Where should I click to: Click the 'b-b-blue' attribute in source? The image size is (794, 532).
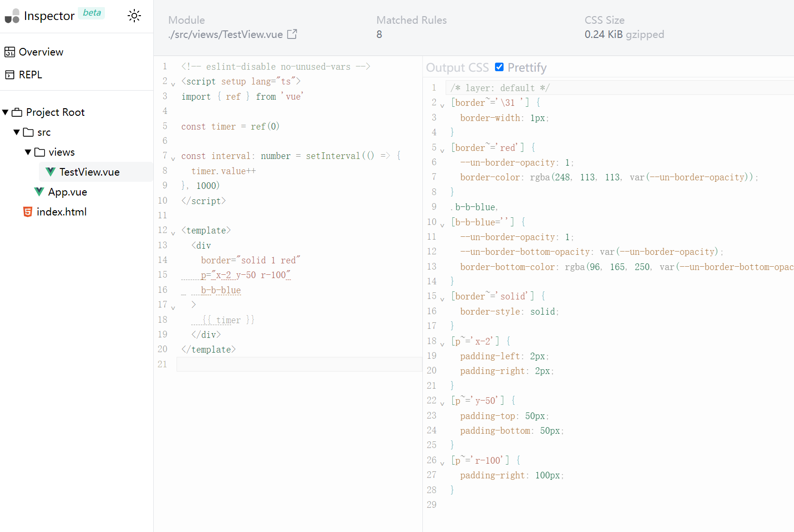(x=221, y=290)
